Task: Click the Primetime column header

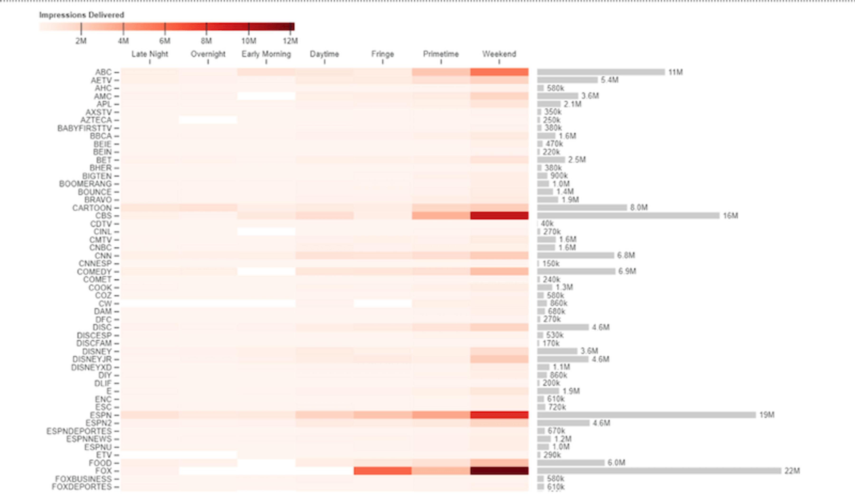Action: coord(441,54)
